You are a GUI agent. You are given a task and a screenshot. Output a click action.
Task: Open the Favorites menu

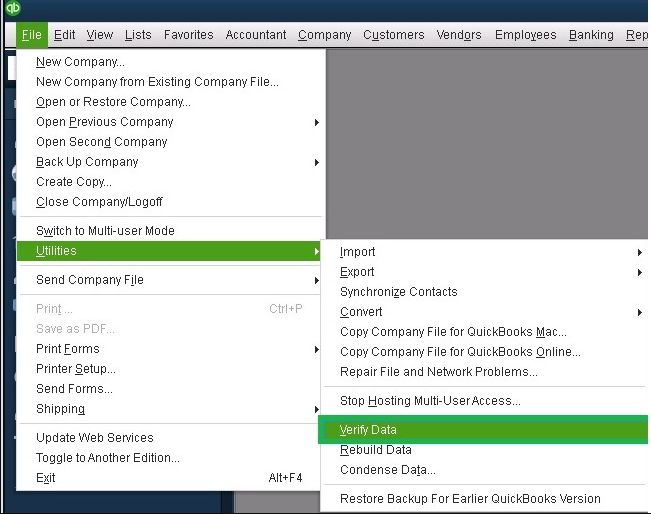pos(188,35)
